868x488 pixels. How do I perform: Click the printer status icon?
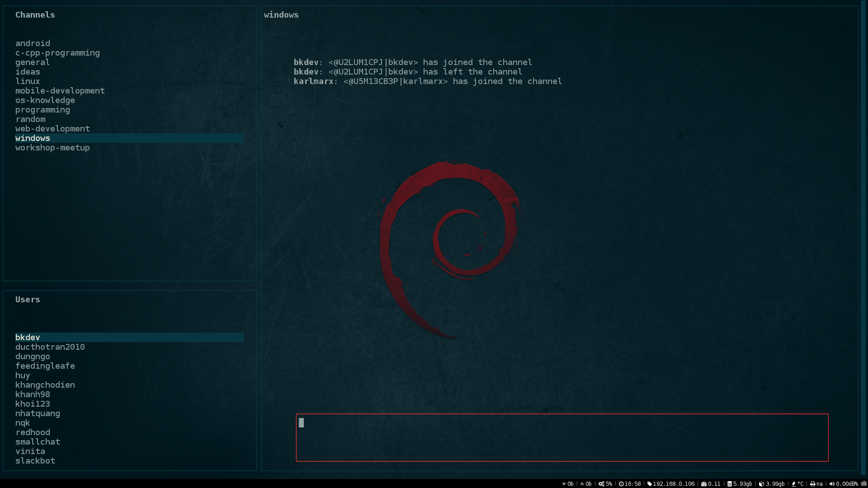(x=812, y=484)
